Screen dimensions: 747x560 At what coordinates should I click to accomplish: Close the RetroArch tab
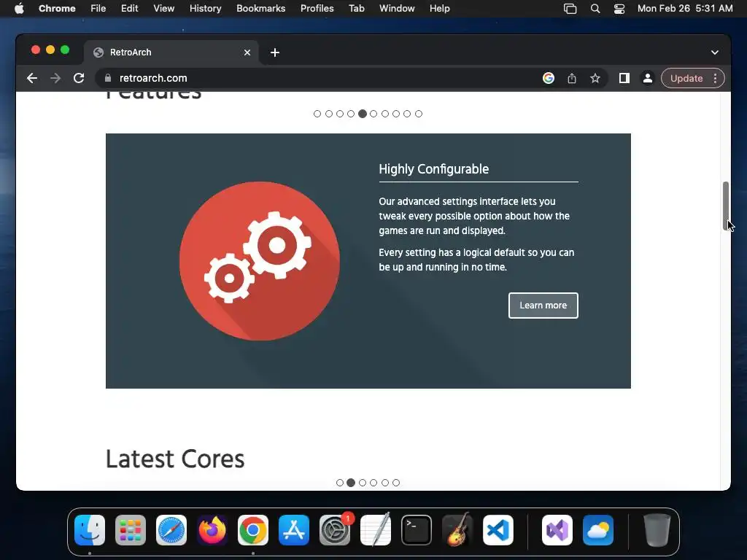coord(247,52)
